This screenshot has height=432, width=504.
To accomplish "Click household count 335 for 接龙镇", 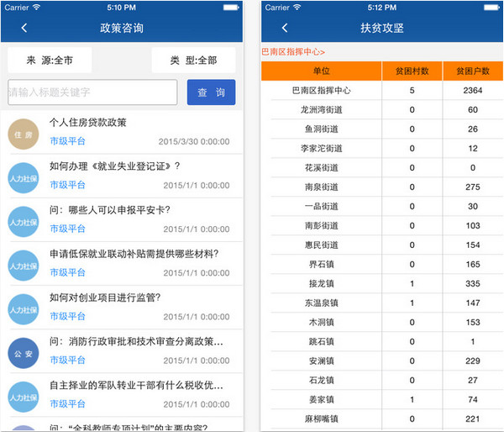I will click(472, 283).
